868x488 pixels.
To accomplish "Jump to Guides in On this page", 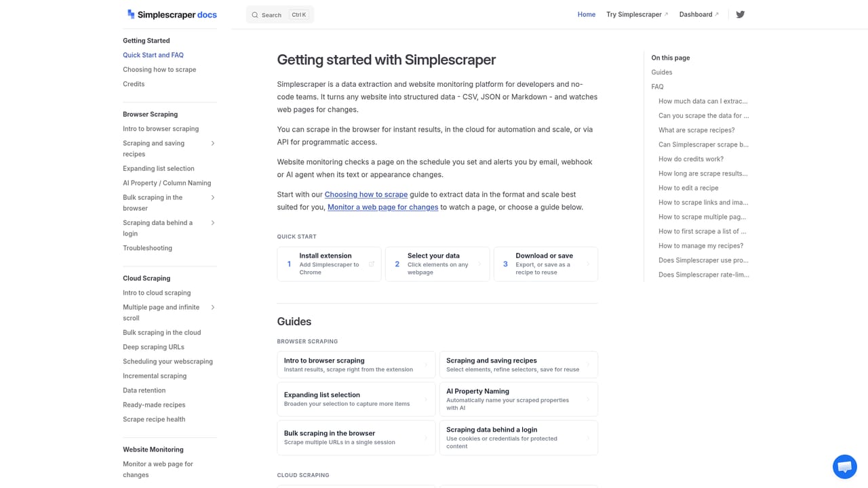I will click(x=662, y=73).
